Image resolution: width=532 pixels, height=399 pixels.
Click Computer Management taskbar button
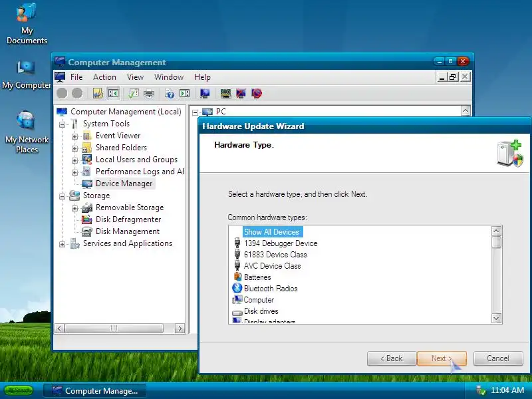point(95,391)
